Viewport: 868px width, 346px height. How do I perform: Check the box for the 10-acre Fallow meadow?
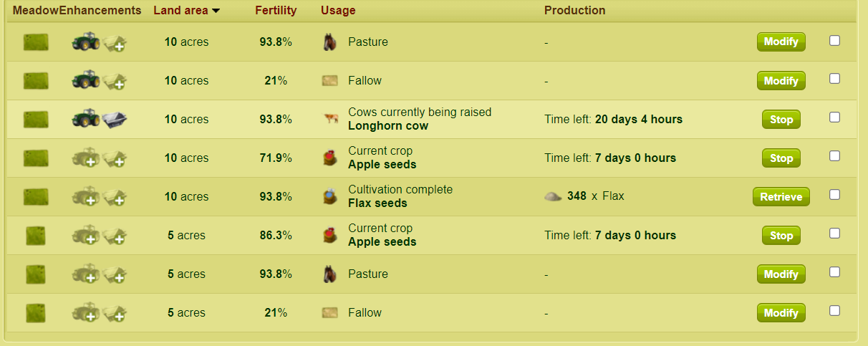[x=834, y=79]
